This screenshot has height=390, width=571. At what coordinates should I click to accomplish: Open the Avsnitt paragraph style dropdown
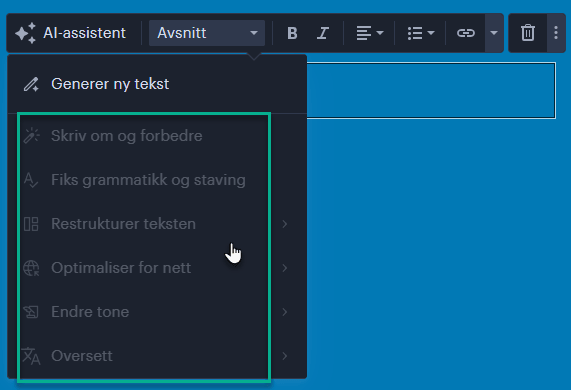pyautogui.click(x=207, y=33)
